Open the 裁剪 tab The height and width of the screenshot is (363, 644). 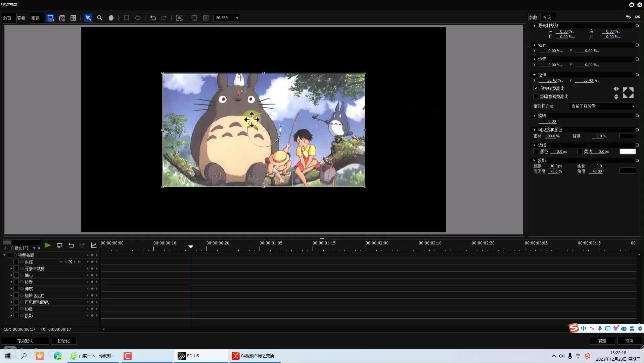pyautogui.click(x=7, y=18)
